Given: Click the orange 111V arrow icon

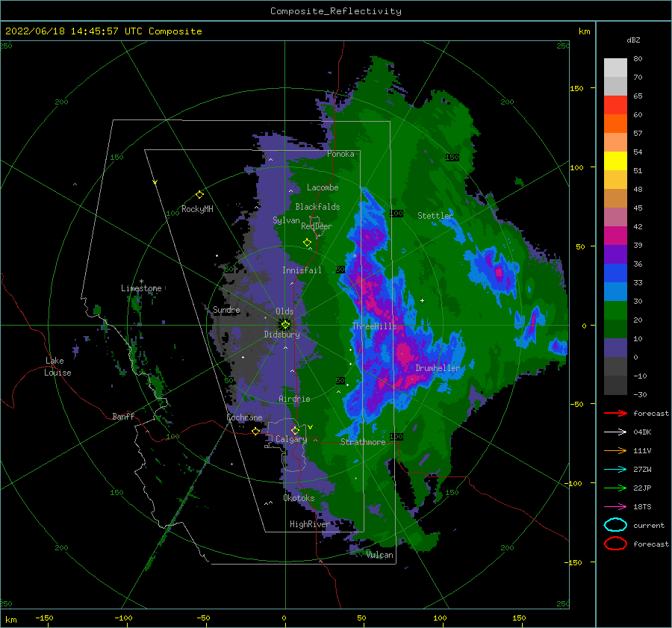Looking at the screenshot, I should (x=615, y=450).
